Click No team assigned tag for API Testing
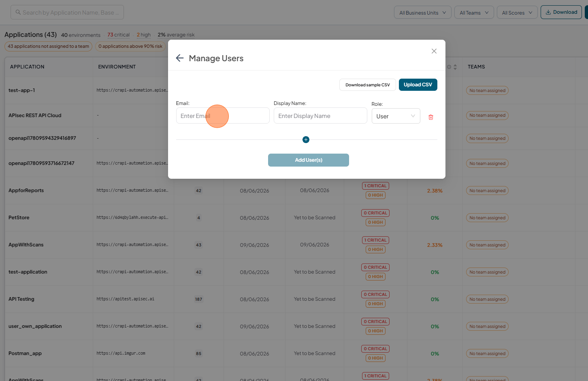The height and width of the screenshot is (381, 588). [487, 300]
